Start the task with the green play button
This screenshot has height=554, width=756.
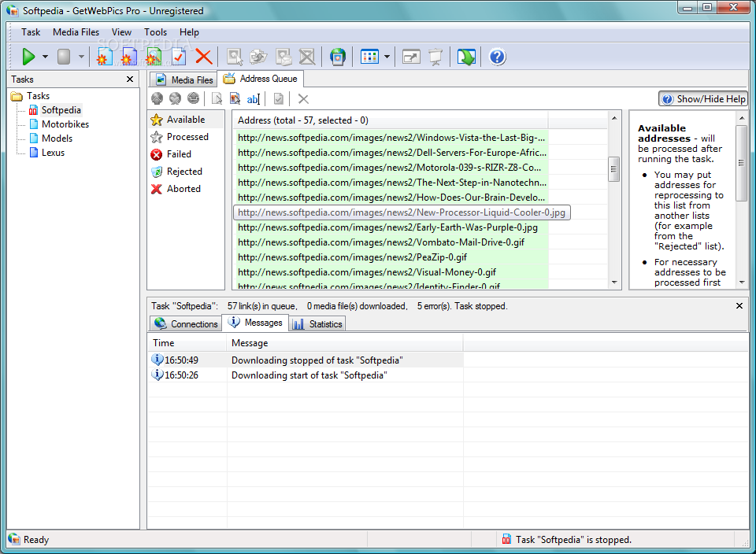click(x=28, y=57)
